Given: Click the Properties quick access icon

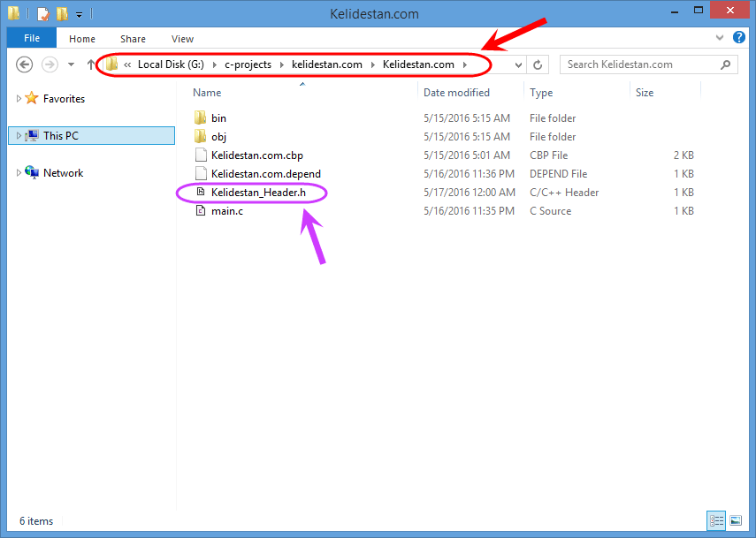Looking at the screenshot, I should [x=43, y=13].
